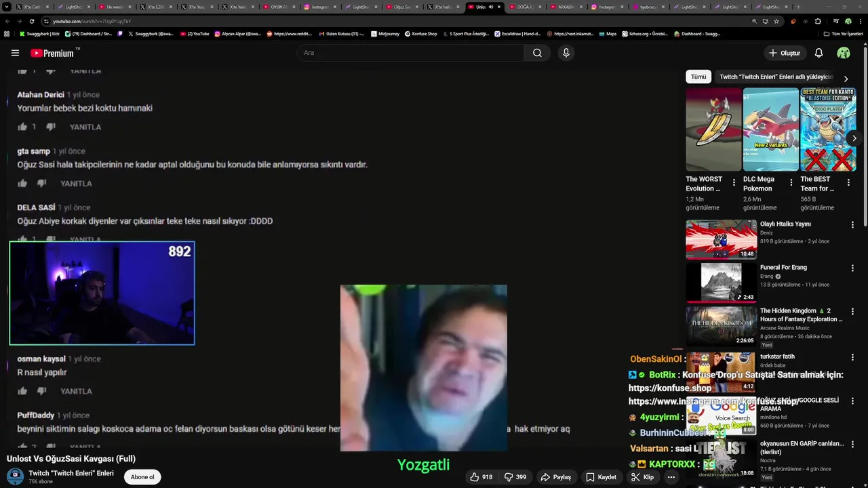868x488 pixels.
Task: Open the account avatar menu
Action: [x=844, y=53]
